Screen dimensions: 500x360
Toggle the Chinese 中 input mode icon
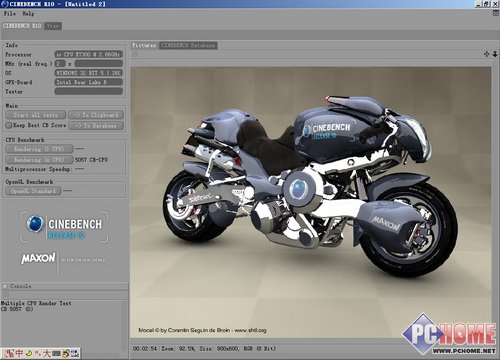pos(19,353)
